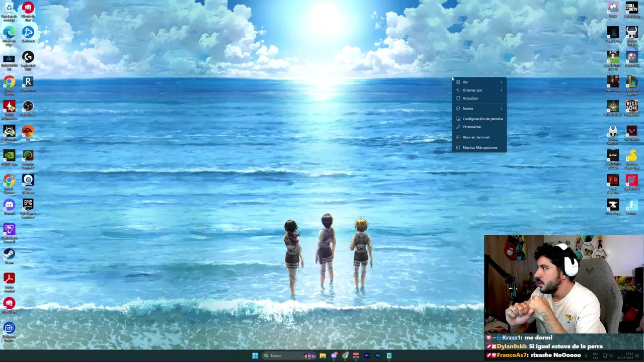Select Abrir en Terminal
The height and width of the screenshot is (362, 644).
tap(479, 137)
